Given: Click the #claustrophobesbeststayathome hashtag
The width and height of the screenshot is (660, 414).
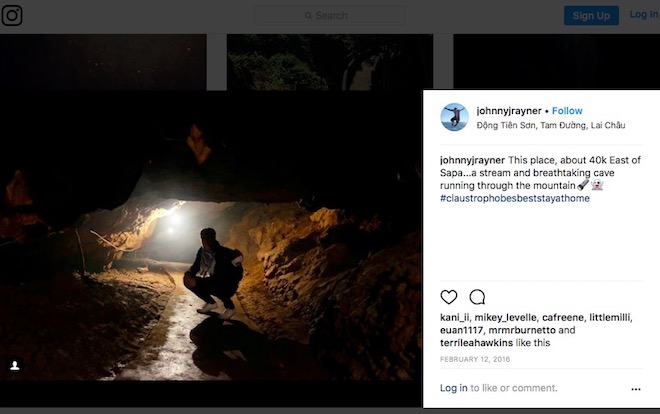Looking at the screenshot, I should (514, 198).
